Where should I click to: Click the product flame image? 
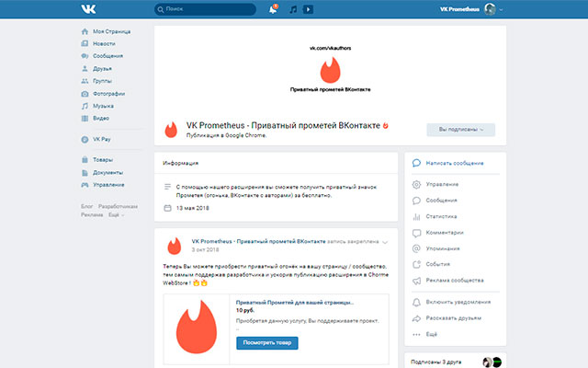tap(197, 328)
